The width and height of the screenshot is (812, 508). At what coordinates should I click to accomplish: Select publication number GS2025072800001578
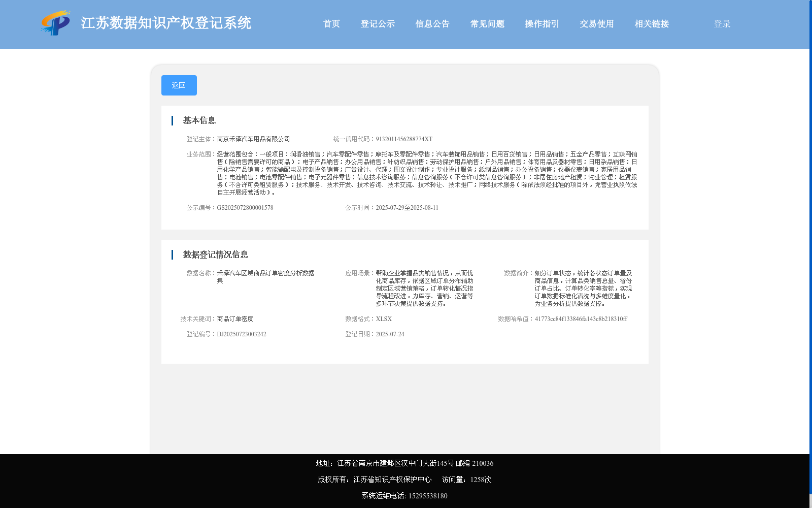pyautogui.click(x=245, y=208)
